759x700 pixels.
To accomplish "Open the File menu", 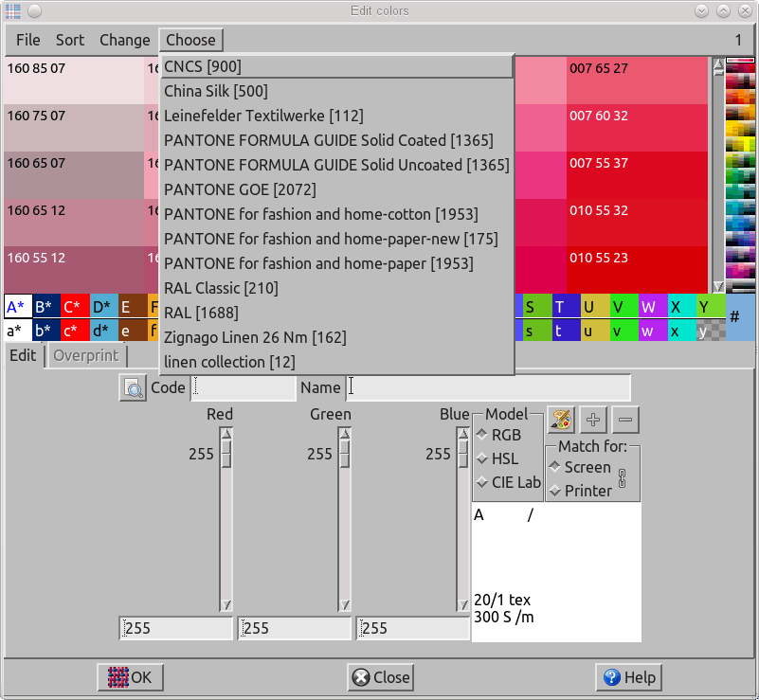I will [28, 40].
